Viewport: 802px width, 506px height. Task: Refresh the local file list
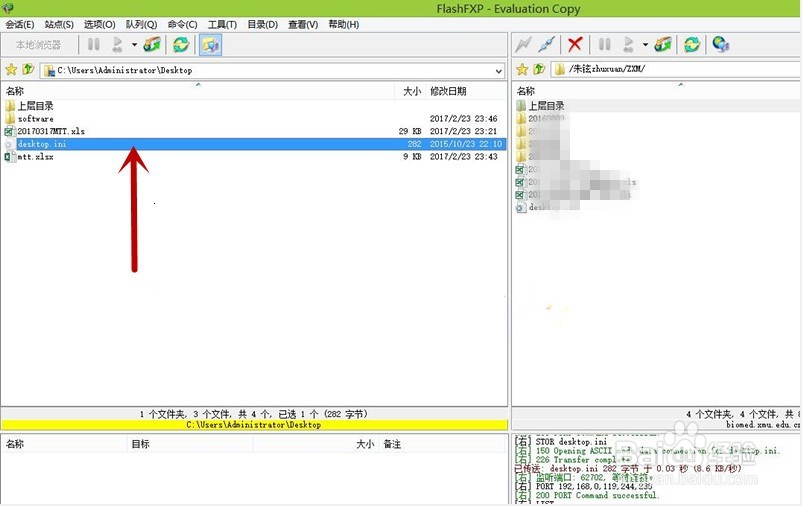pyautogui.click(x=181, y=45)
